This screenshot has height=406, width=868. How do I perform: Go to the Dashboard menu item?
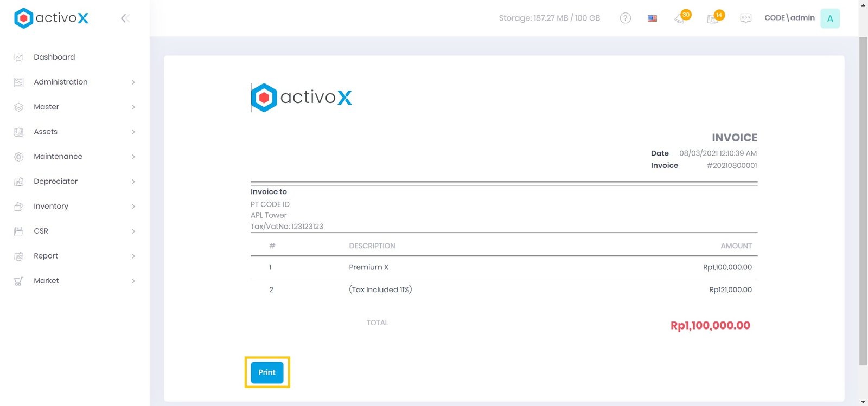point(54,57)
